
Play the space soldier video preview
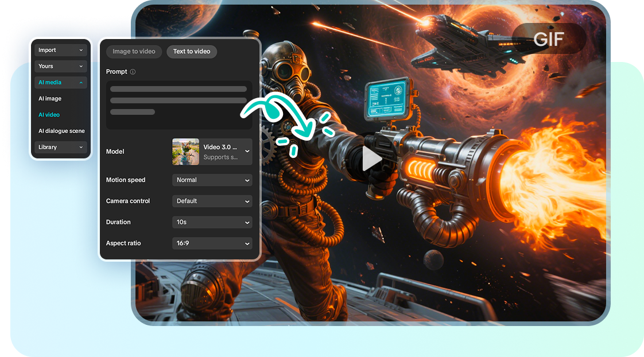click(372, 158)
